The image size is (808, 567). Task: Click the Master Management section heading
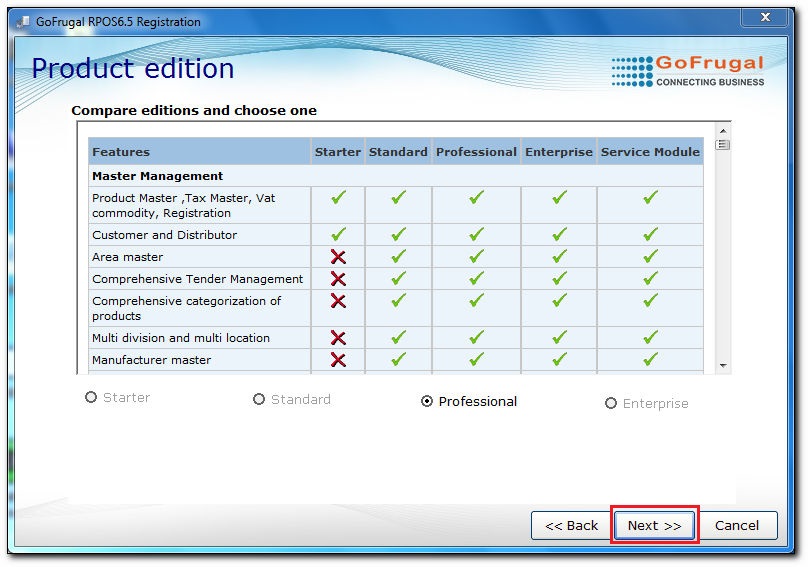click(x=158, y=176)
